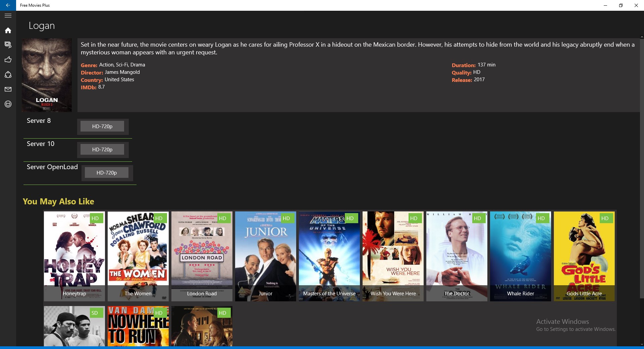
Task: Click the Logan page title
Action: [x=42, y=26]
